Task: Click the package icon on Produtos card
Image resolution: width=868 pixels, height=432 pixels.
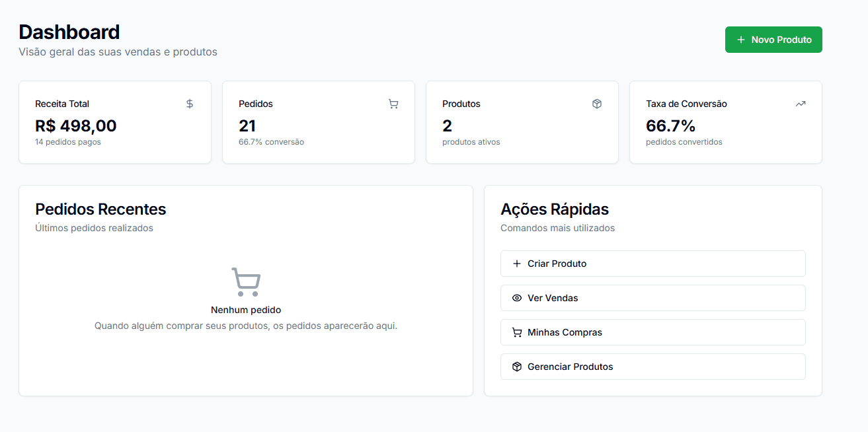Action: pyautogui.click(x=597, y=104)
